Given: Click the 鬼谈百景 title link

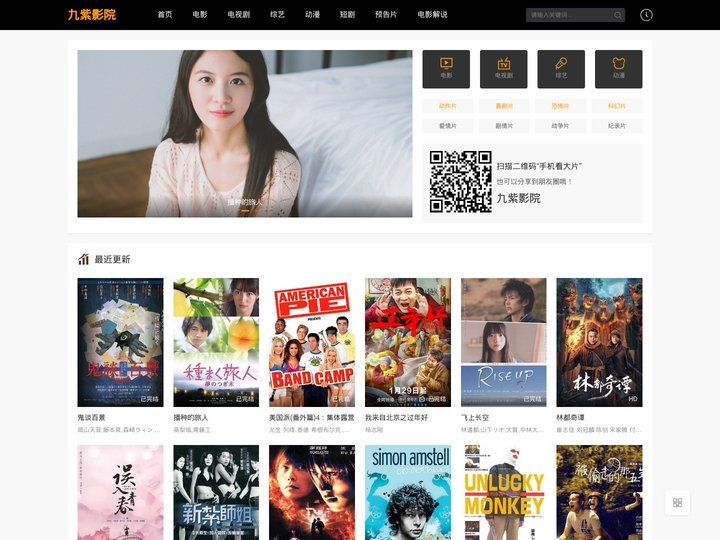Looking at the screenshot, I should coord(91,417).
